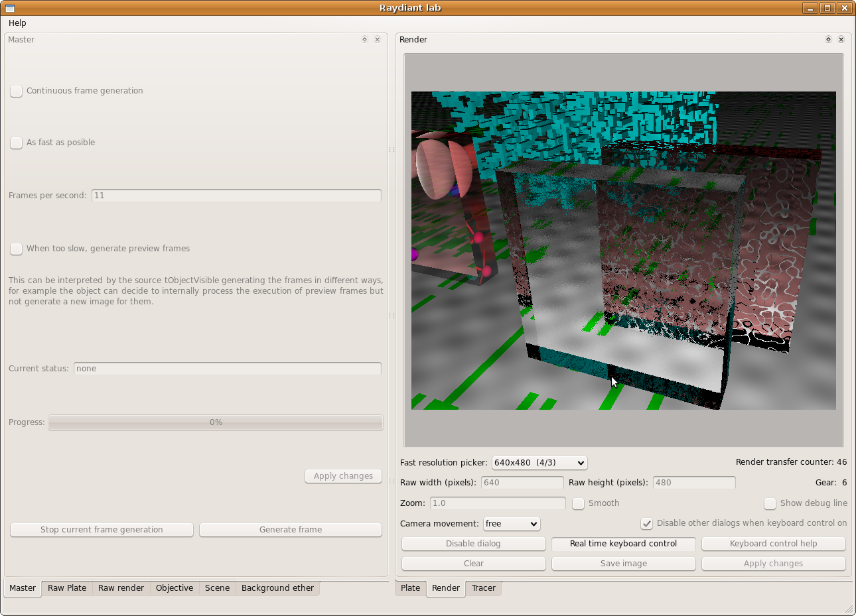Undock the Render panel with its float icon
The width and height of the screenshot is (856, 616).
(x=828, y=40)
